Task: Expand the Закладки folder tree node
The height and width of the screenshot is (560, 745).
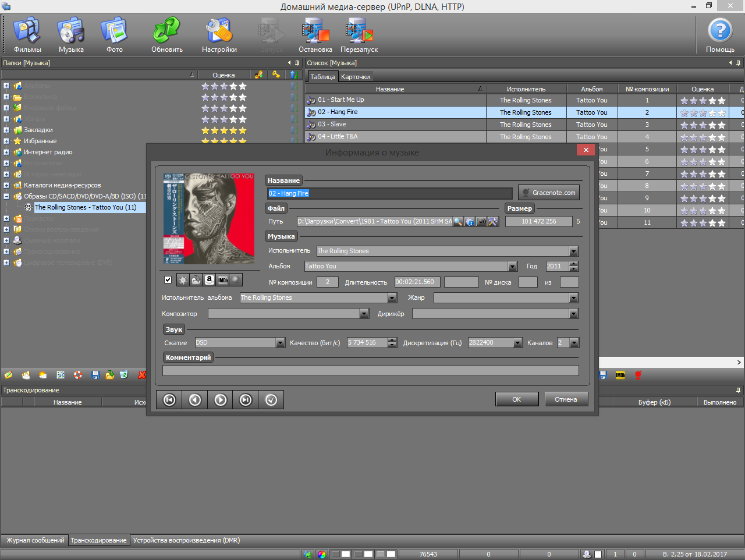Action: tap(6, 130)
